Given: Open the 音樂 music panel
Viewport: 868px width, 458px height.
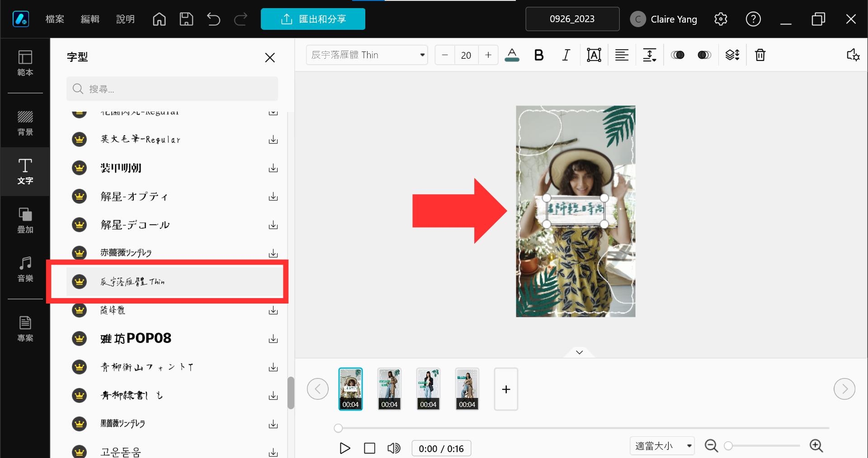Looking at the screenshot, I should (25, 269).
